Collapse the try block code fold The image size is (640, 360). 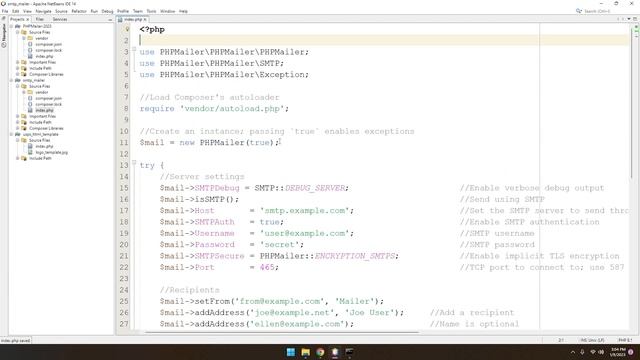134,162
